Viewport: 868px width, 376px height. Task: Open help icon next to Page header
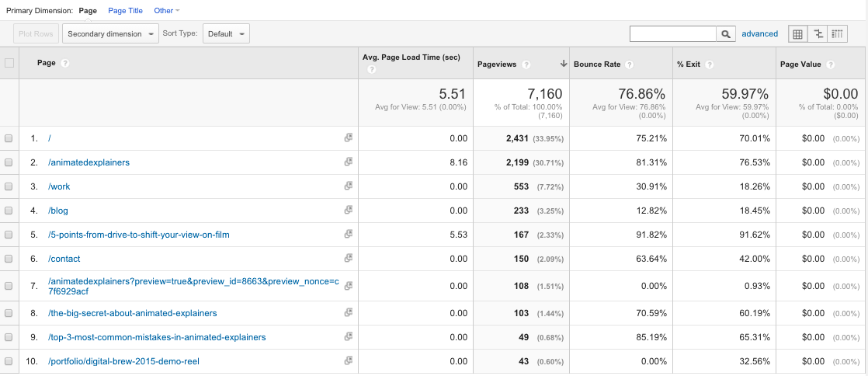point(65,63)
